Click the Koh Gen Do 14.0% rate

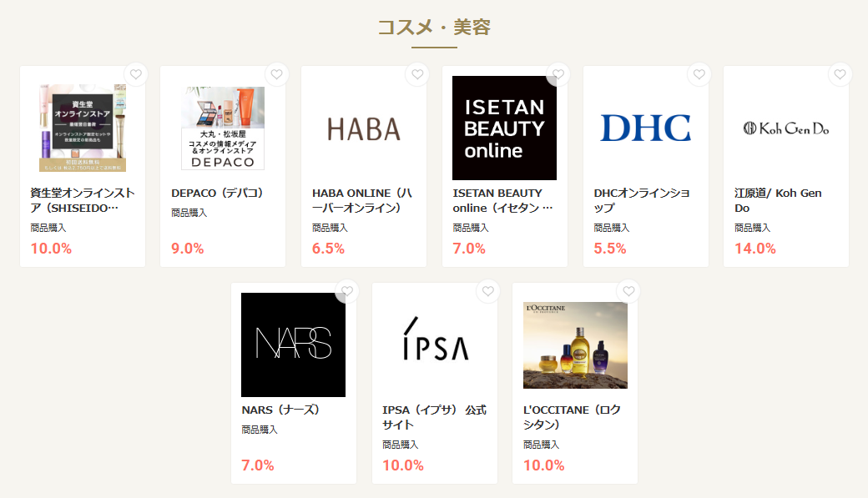click(x=755, y=249)
